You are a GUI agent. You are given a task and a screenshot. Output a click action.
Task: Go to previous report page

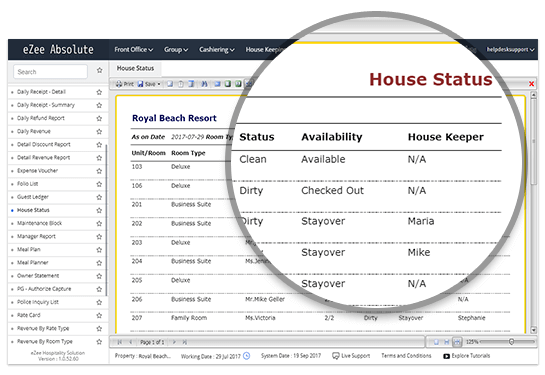(x=131, y=342)
